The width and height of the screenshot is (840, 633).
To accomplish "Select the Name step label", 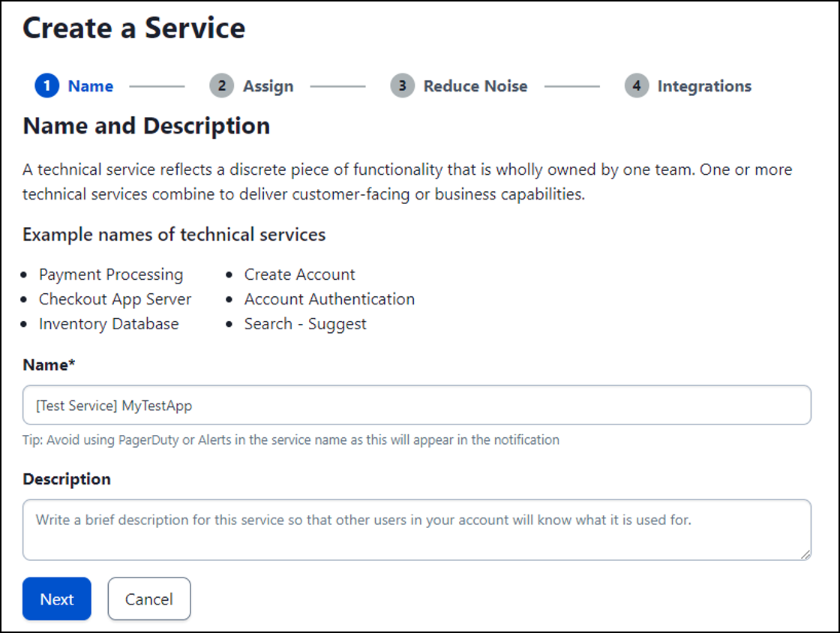I will coord(91,86).
